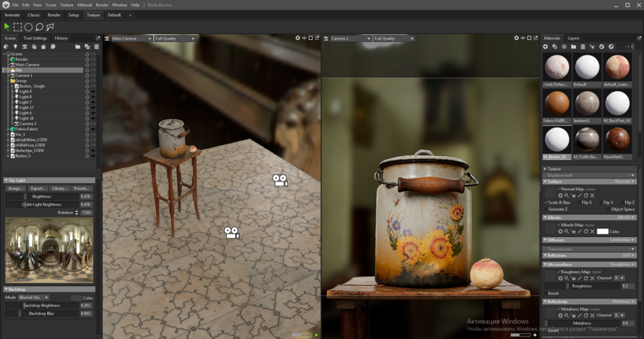
Task: Toggle visibility of Sky object
Action: coord(93,70)
